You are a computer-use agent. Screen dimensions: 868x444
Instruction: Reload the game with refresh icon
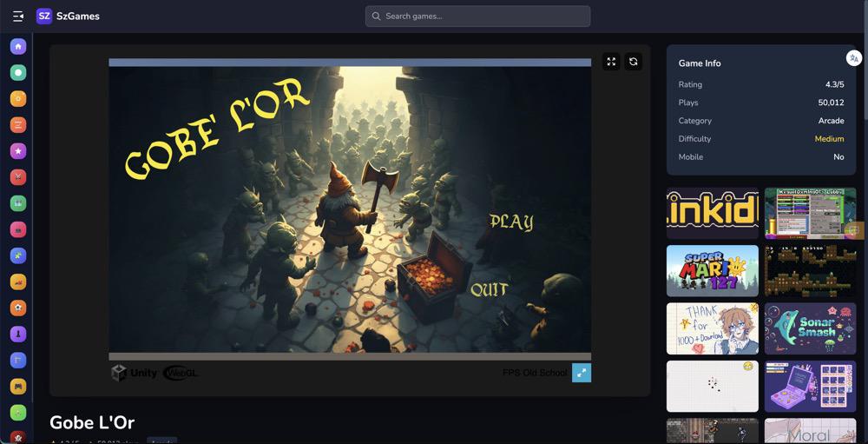(634, 62)
